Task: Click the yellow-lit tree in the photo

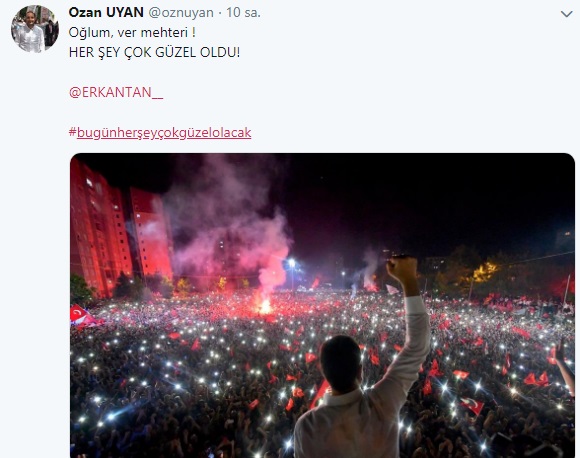Action: tap(485, 272)
